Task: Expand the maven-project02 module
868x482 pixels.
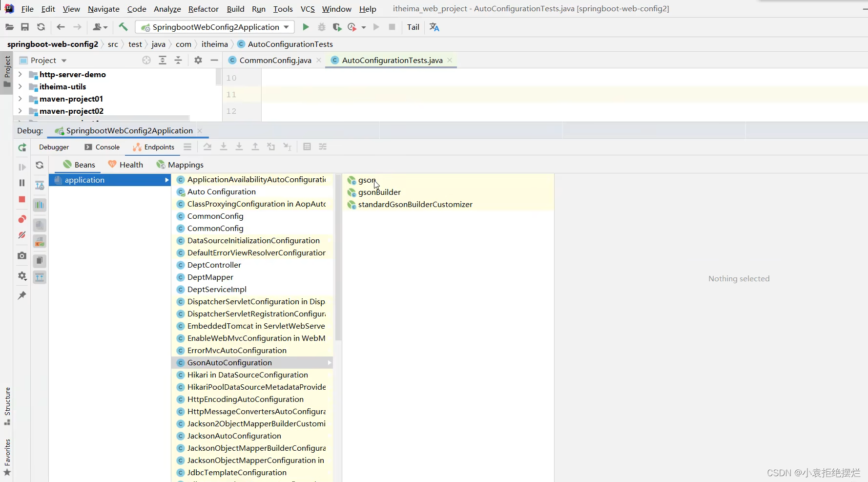Action: 20,111
